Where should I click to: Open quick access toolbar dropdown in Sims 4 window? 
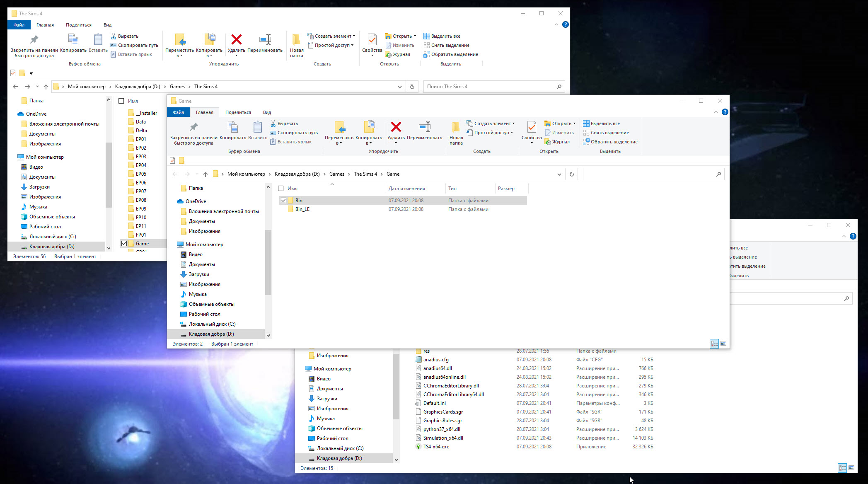[31, 73]
